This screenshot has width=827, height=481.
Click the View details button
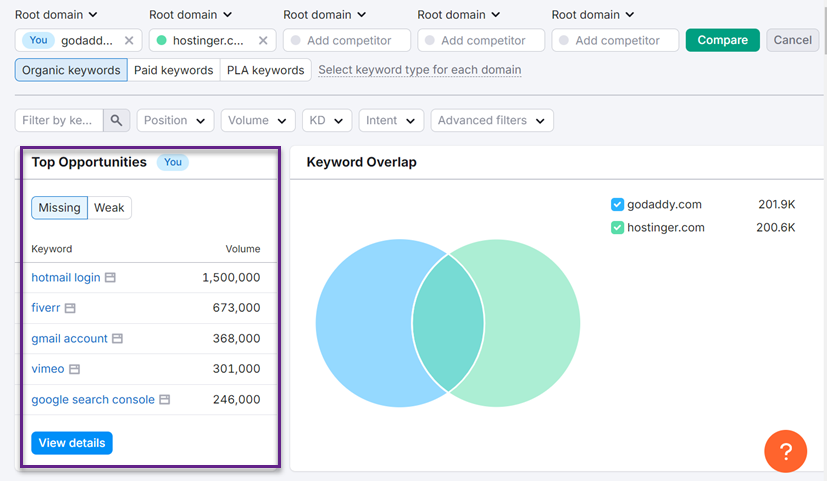coord(72,443)
